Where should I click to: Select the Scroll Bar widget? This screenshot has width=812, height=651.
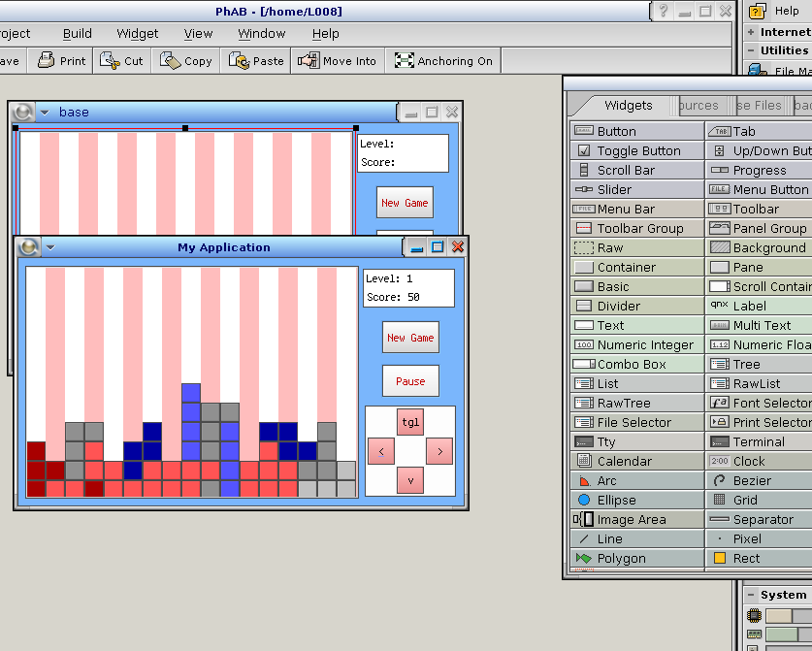click(x=637, y=170)
